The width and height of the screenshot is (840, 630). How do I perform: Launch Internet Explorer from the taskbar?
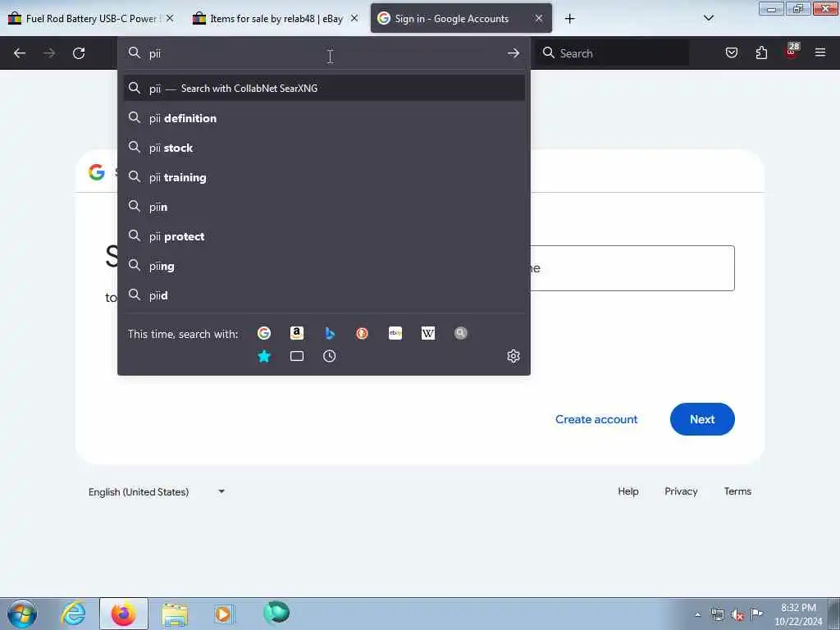73,614
